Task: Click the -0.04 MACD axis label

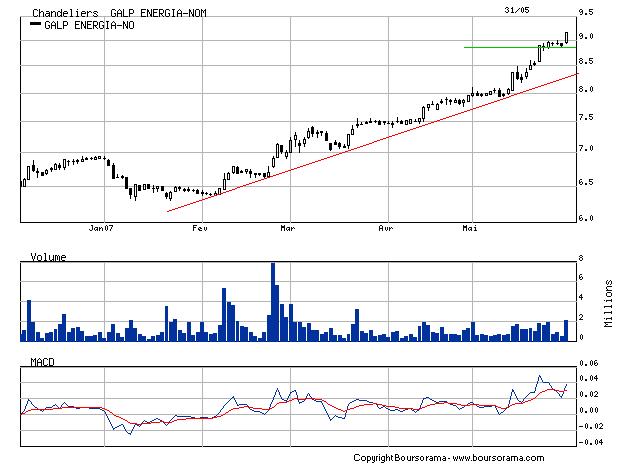Action: [589, 442]
